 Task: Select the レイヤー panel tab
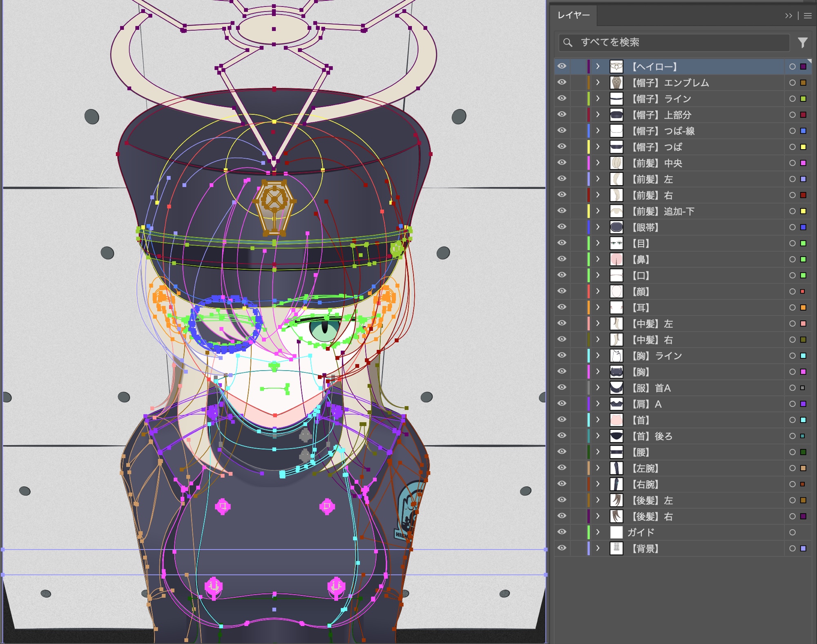click(574, 16)
